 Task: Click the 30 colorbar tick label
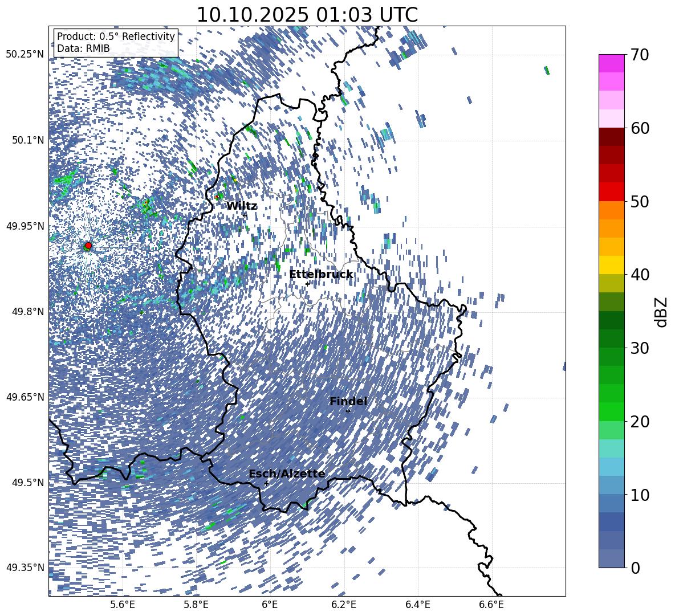pyautogui.click(x=640, y=348)
